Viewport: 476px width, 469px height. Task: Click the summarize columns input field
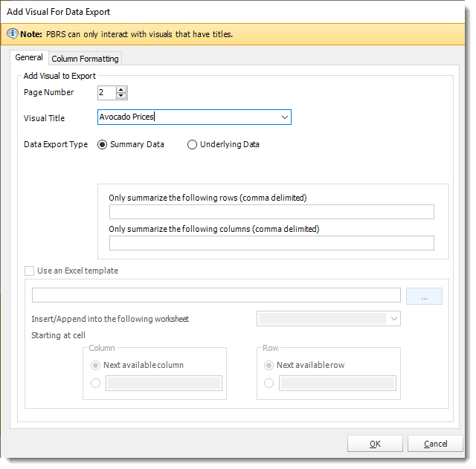[271, 243]
